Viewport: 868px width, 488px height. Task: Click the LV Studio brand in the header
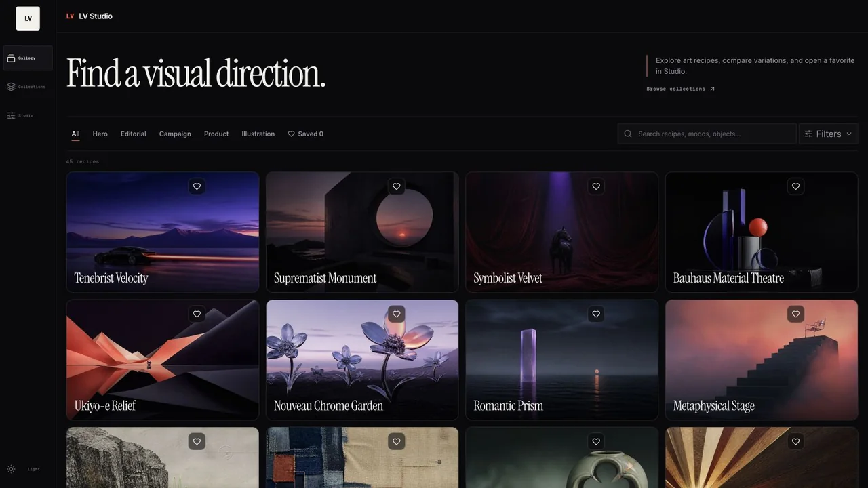90,16
